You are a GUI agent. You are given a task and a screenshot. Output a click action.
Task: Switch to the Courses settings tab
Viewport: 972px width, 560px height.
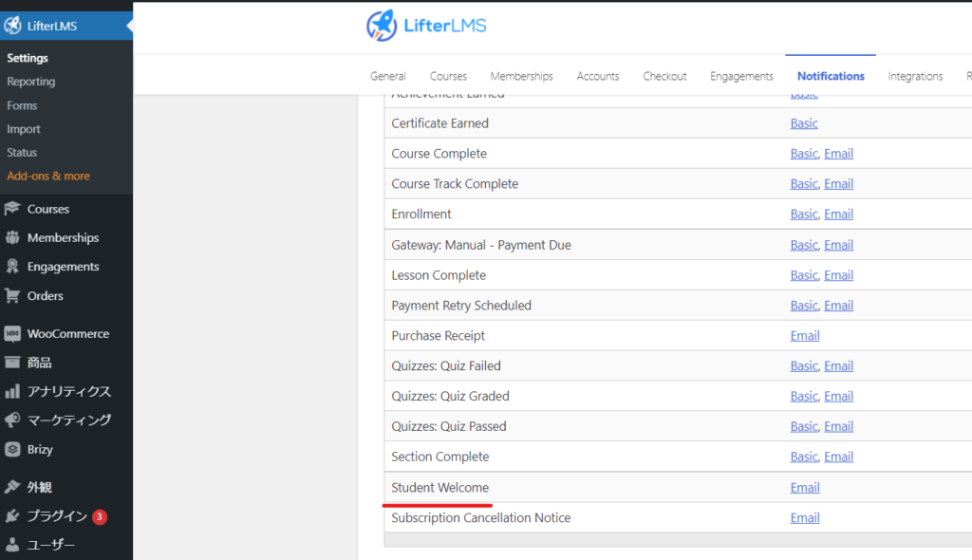[448, 76]
